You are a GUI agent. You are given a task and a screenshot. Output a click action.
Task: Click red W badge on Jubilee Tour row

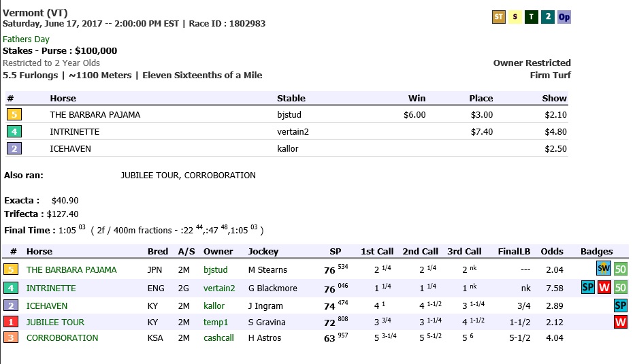(x=621, y=322)
